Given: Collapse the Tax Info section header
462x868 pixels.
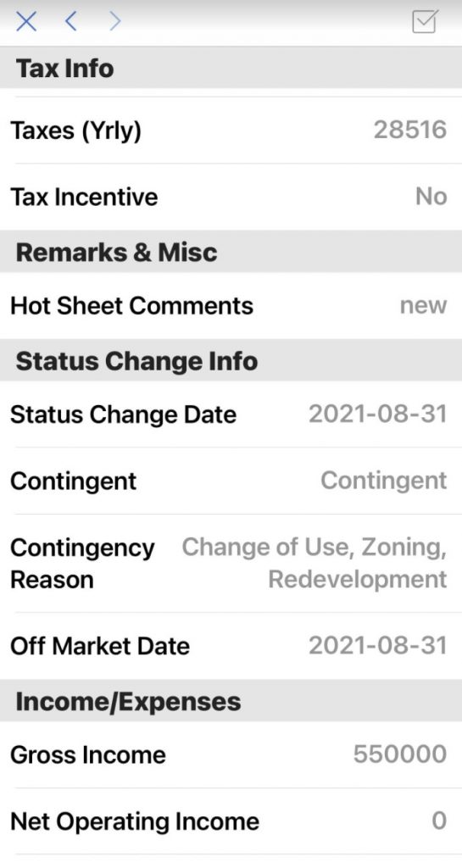Looking at the screenshot, I should tap(231, 68).
